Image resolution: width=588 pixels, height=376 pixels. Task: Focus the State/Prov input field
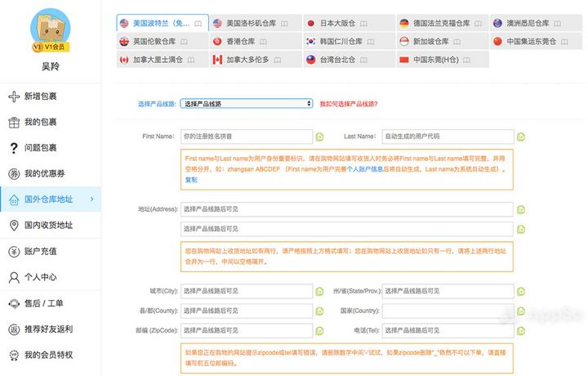448,291
